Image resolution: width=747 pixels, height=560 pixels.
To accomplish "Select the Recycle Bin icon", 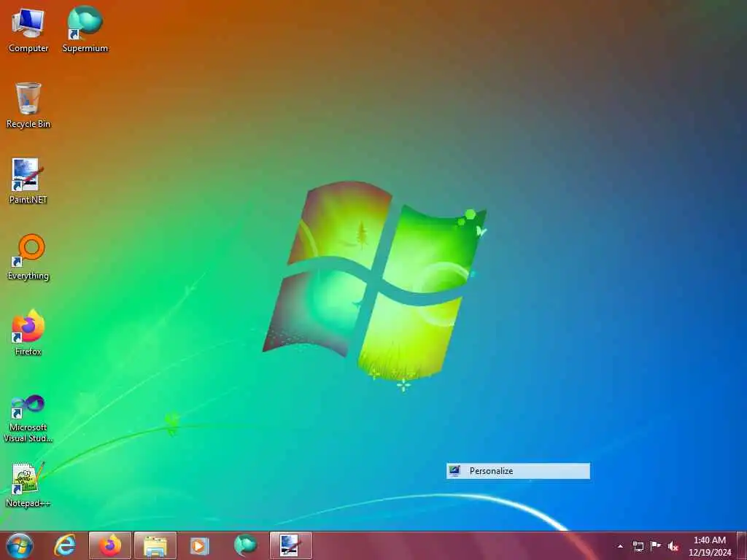I will click(28, 106).
